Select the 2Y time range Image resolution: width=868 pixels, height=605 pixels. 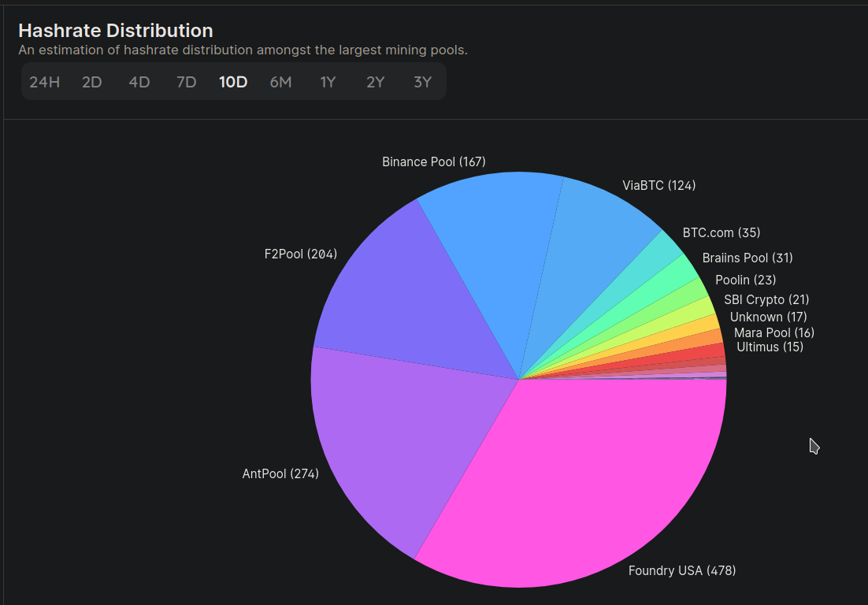coord(376,82)
